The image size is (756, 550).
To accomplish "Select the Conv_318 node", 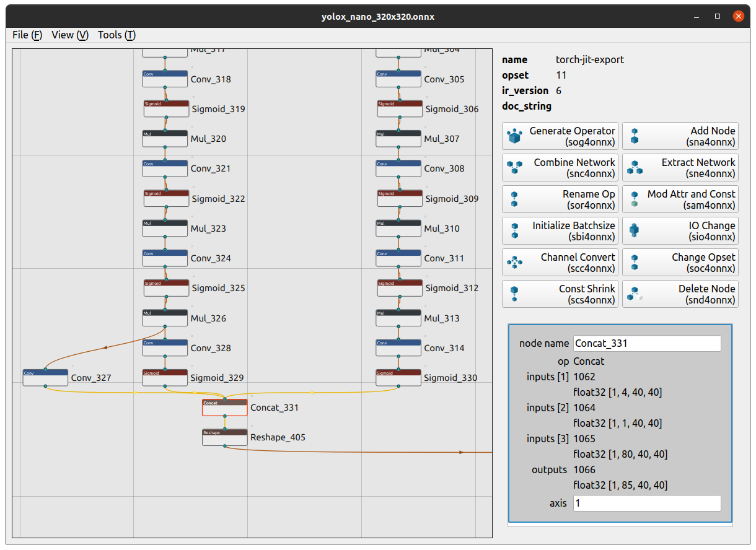I will [x=165, y=79].
